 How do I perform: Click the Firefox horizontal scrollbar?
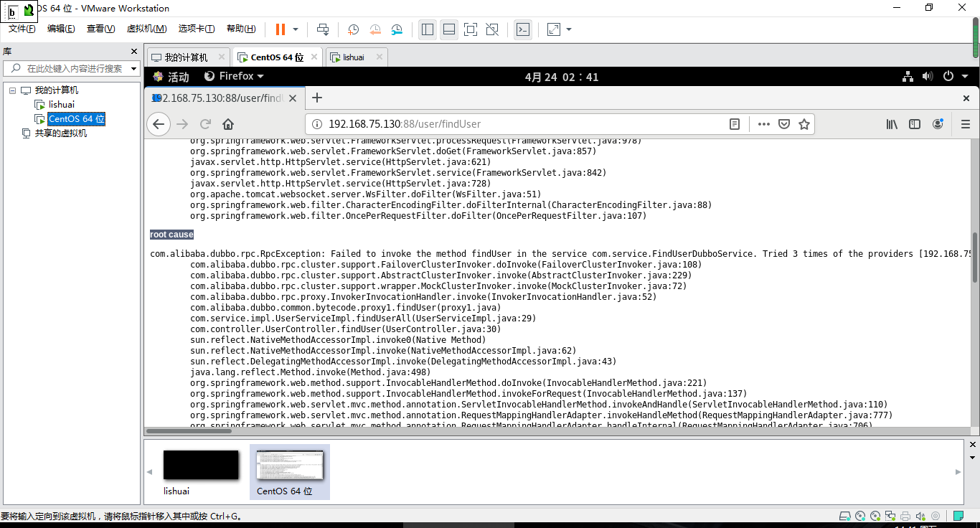(188, 431)
